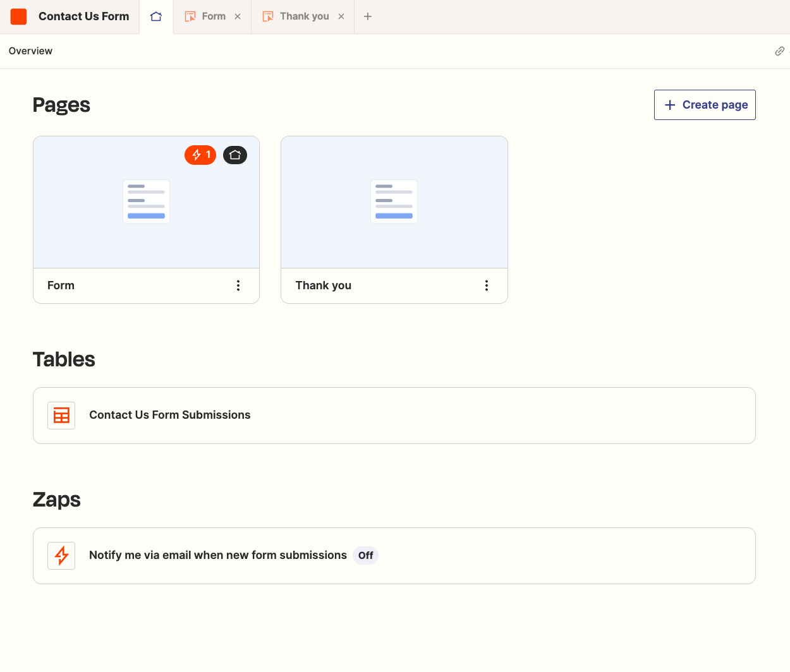This screenshot has height=672, width=790.
Task: Click the table icon for Contact Us Form Submissions
Action: [61, 416]
